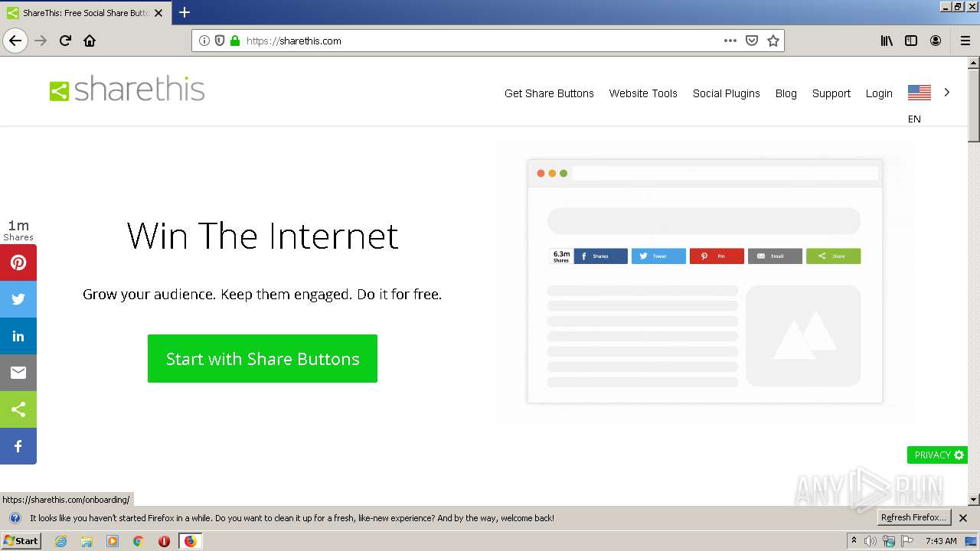Screen dimensions: 980x551
Task: View secure connection padlock details
Action: [x=235, y=41]
